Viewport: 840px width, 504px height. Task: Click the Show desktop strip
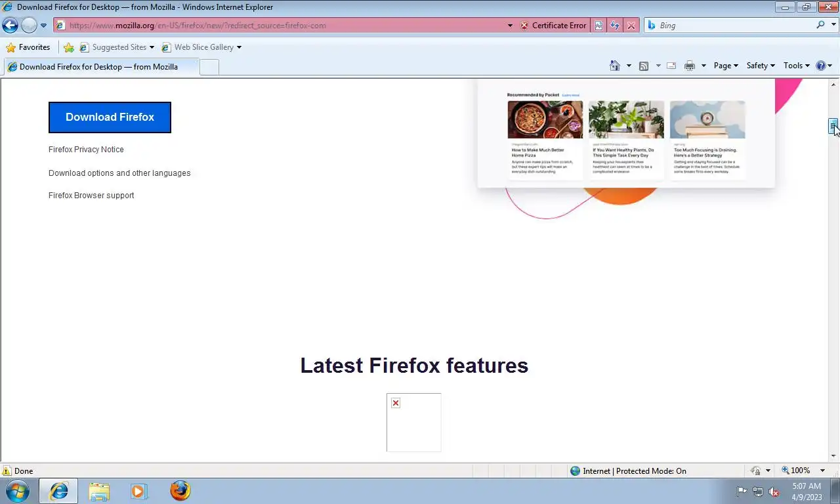(x=835, y=491)
